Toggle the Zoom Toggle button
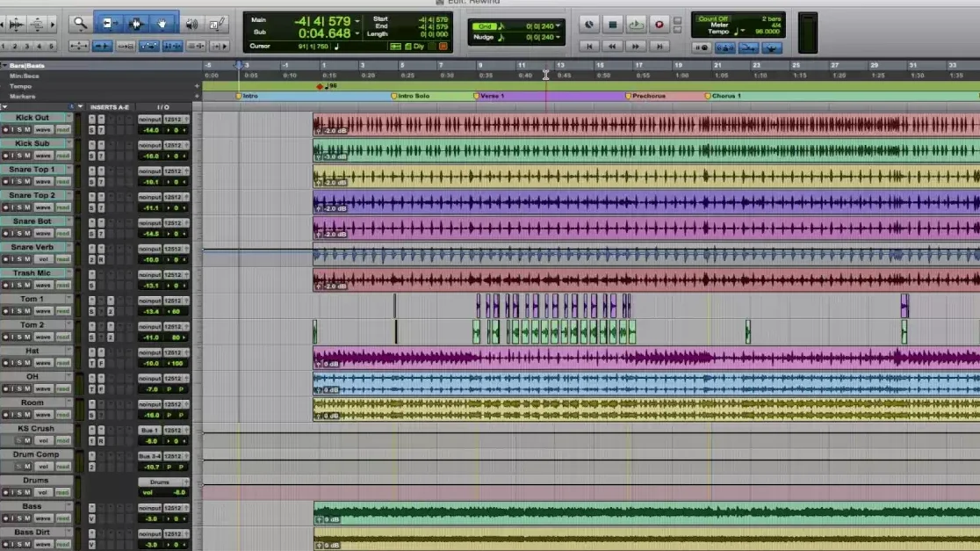The image size is (980, 551). (x=79, y=46)
